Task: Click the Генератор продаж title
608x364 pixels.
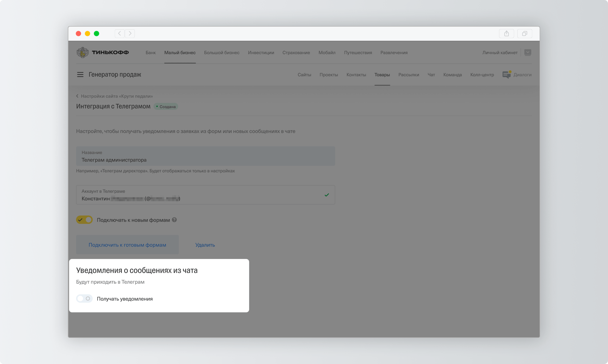Action: coord(115,74)
